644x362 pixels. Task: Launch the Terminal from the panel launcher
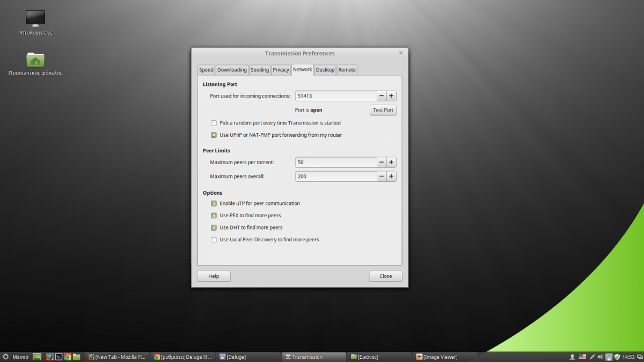click(x=58, y=357)
